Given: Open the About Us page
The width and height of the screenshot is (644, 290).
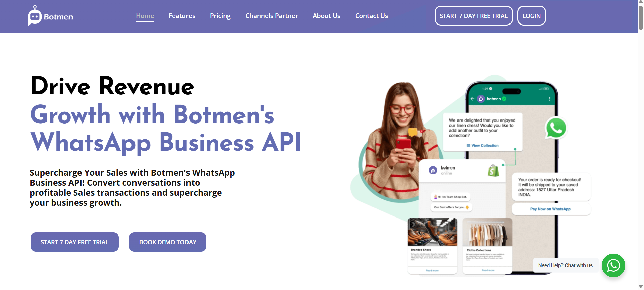Looking at the screenshot, I should coord(326,16).
